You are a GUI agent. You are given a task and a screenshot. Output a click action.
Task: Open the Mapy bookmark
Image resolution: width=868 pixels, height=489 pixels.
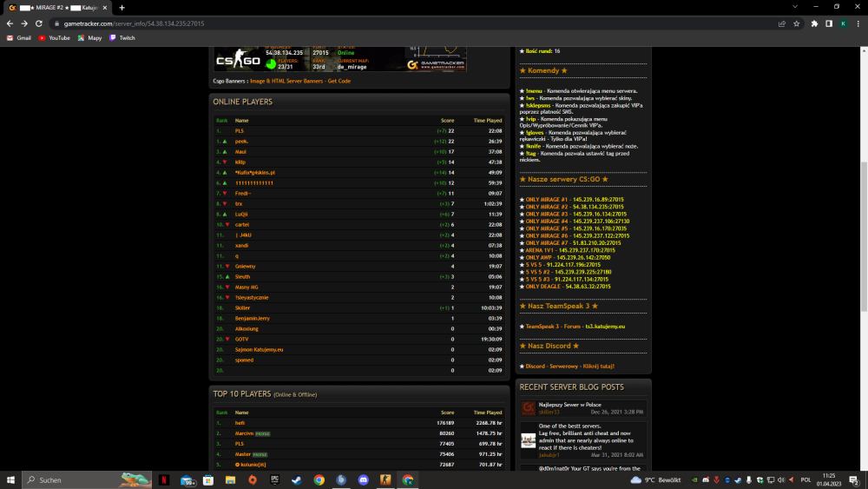pos(89,38)
